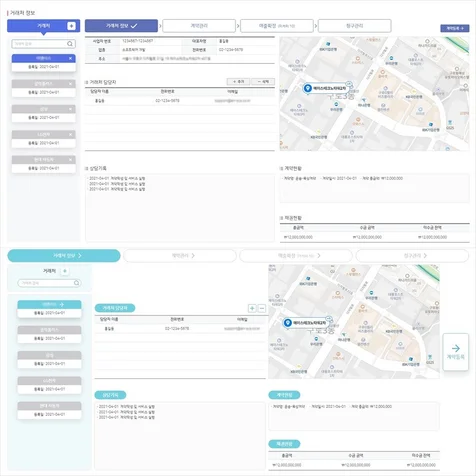Click the 홍길동 contact row in the upper table
The height and width of the screenshot is (476, 476).
click(x=180, y=101)
